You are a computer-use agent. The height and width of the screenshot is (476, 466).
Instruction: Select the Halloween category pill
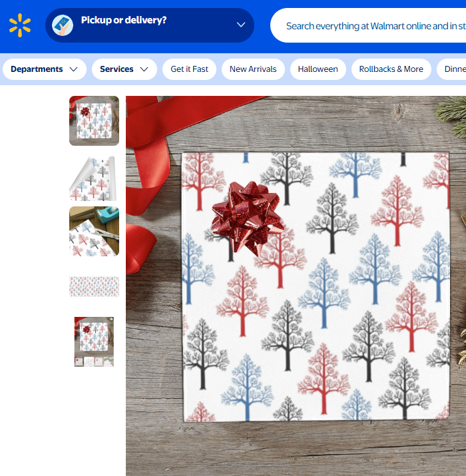(x=318, y=69)
